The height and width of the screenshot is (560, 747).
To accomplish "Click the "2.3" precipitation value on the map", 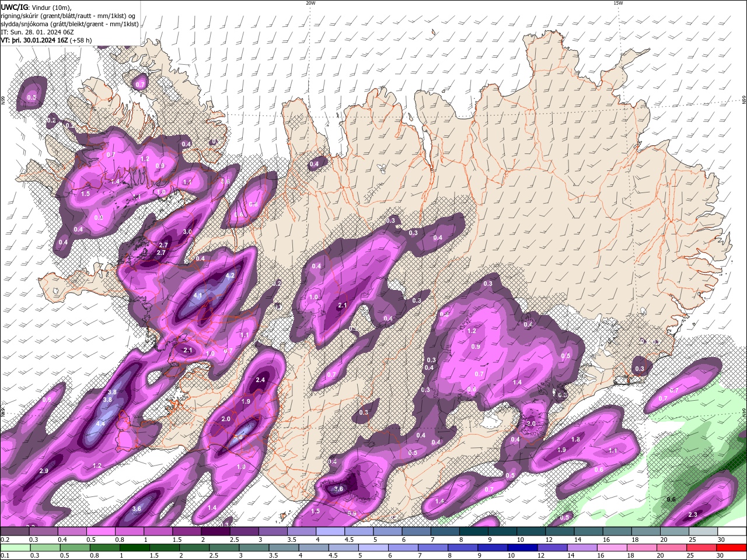I will 693,514.
